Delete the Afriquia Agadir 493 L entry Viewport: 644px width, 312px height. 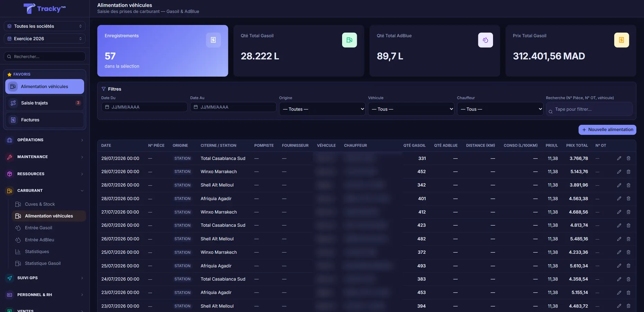tap(628, 266)
